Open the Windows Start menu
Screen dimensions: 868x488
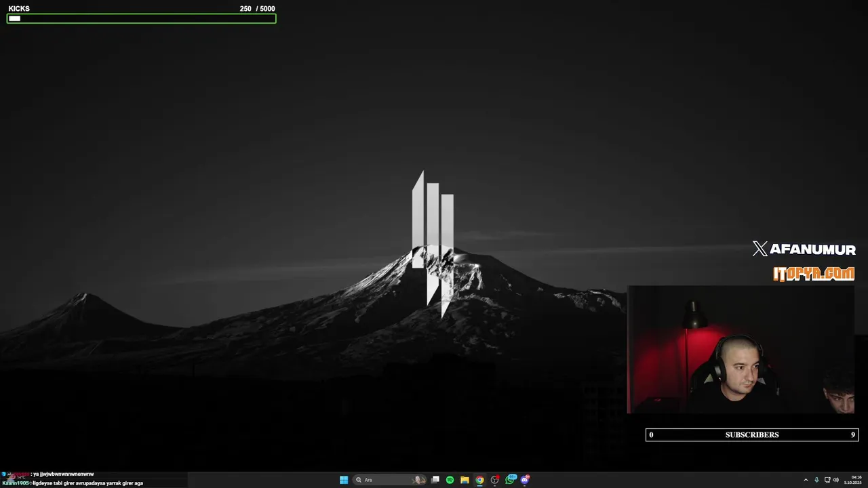[344, 480]
